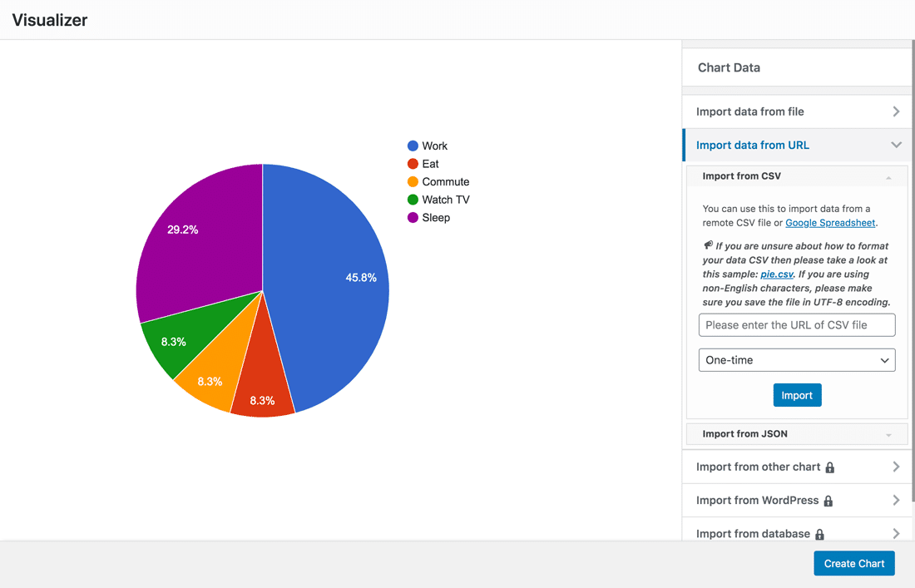Select the Import data from URL heading
Image resolution: width=915 pixels, height=588 pixels.
click(752, 145)
